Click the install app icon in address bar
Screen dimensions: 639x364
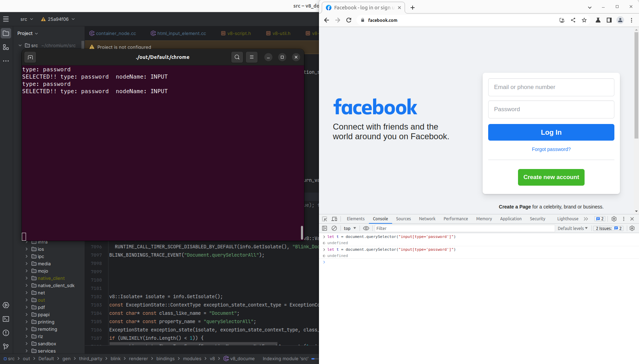point(562,20)
